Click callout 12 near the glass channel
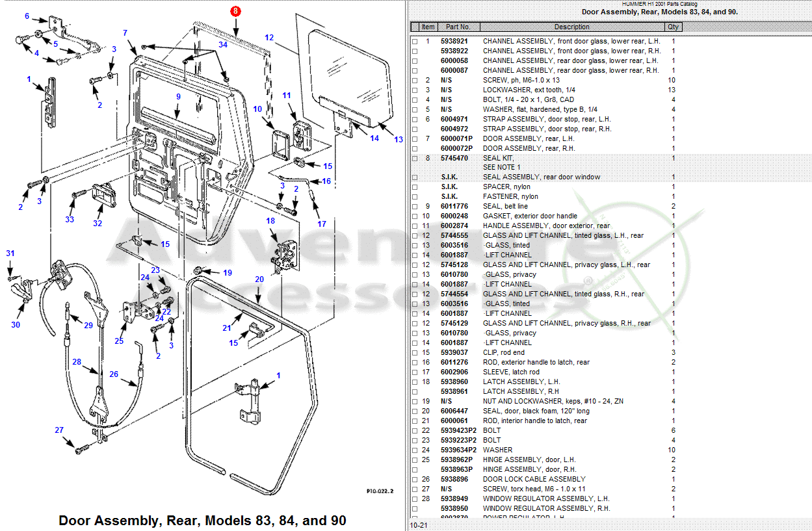 [x=269, y=38]
